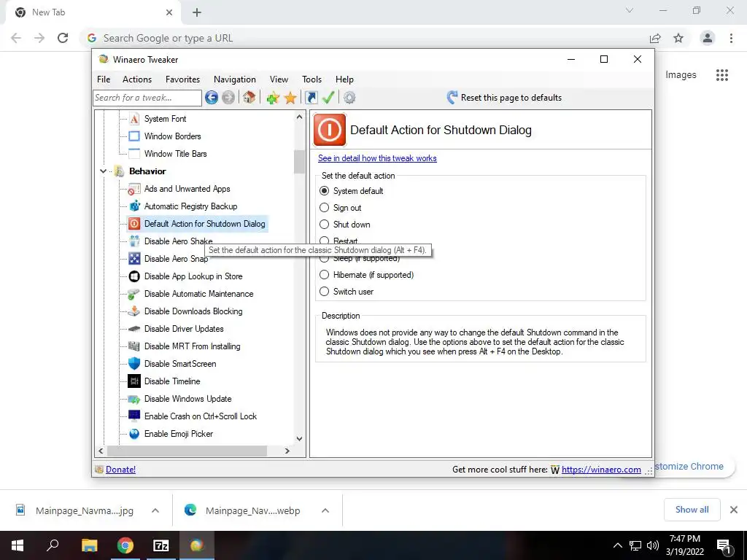The height and width of the screenshot is (560, 747).
Task: Open the winaero.com website link
Action: 601,470
